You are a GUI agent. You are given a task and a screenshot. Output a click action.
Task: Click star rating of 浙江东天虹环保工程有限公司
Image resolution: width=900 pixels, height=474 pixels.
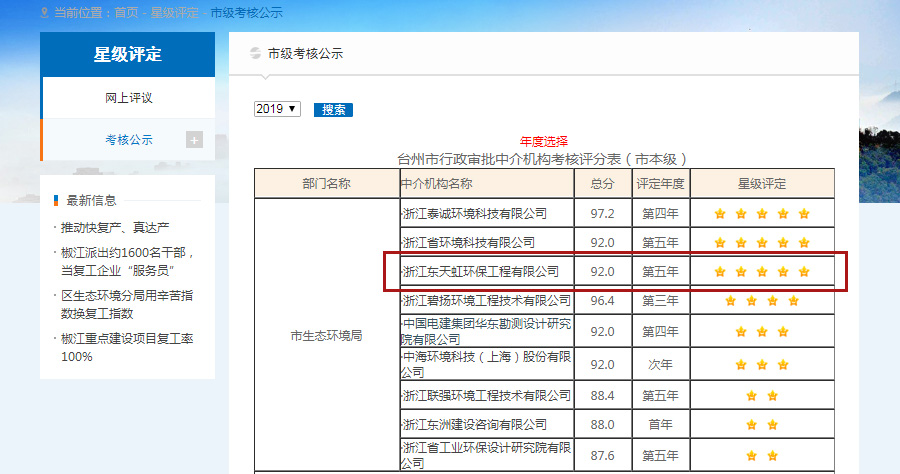pyautogui.click(x=762, y=272)
